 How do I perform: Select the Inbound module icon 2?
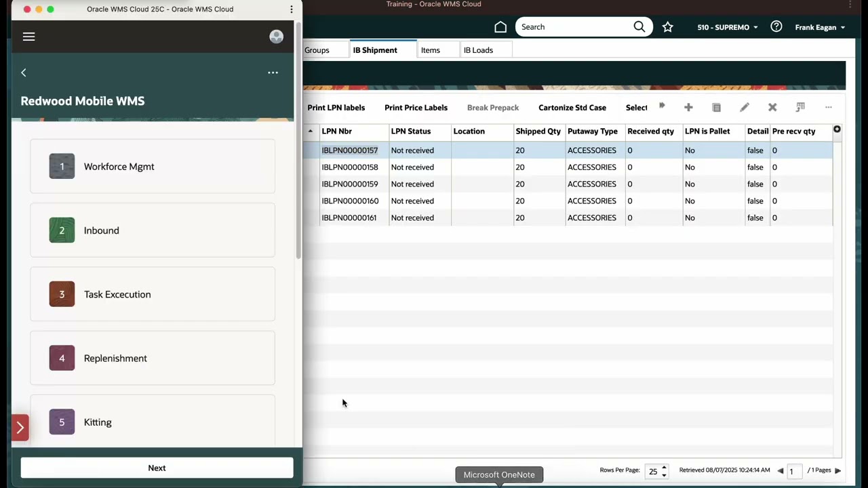(62, 230)
